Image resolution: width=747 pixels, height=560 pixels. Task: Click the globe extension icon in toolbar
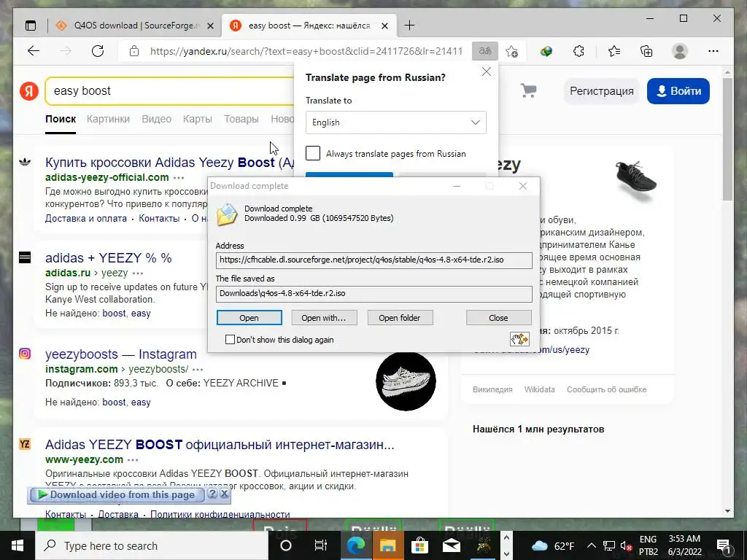click(546, 52)
